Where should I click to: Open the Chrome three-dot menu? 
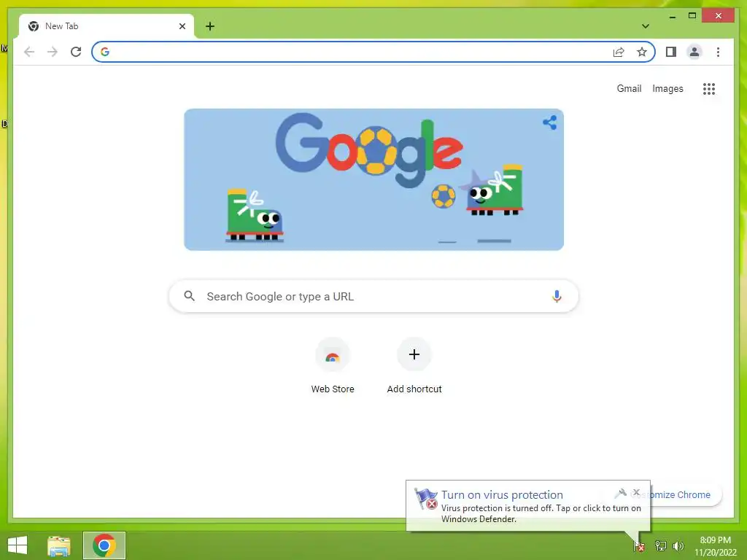coord(718,52)
